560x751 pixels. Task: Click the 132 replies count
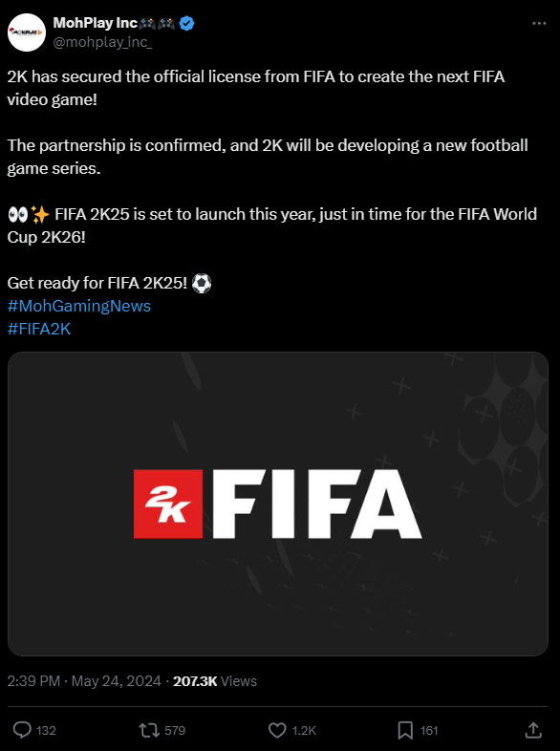46,730
